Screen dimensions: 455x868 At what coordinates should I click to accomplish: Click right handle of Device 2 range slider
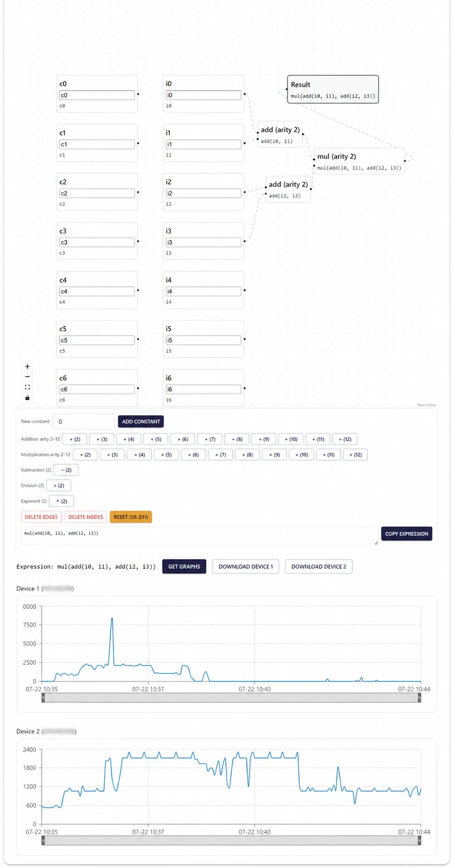click(419, 841)
